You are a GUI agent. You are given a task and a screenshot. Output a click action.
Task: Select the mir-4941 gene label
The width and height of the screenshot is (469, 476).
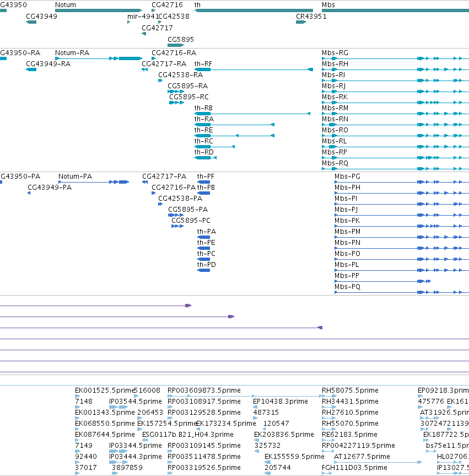click(143, 17)
